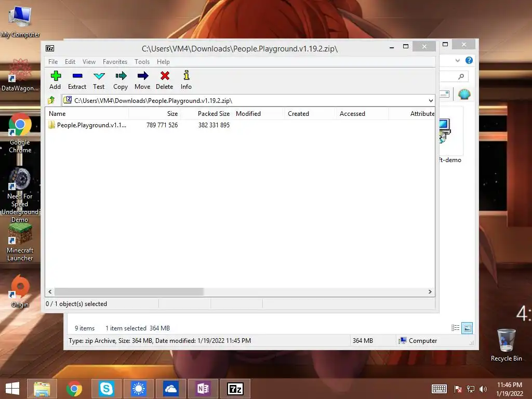Click packed size 382 331 895
The image size is (532, 399).
point(214,125)
